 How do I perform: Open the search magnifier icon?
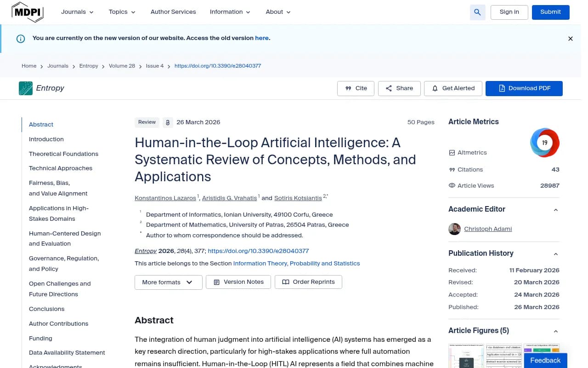pos(477,12)
